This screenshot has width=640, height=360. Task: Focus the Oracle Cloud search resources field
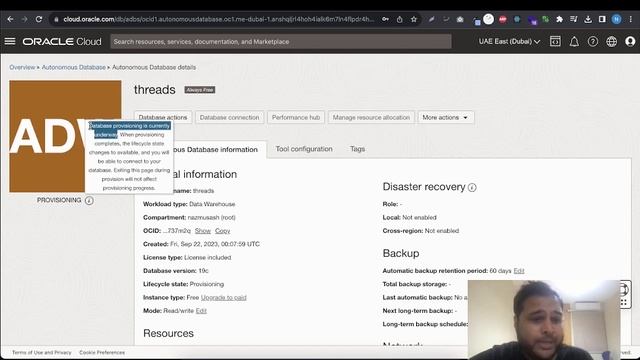pos(281,42)
